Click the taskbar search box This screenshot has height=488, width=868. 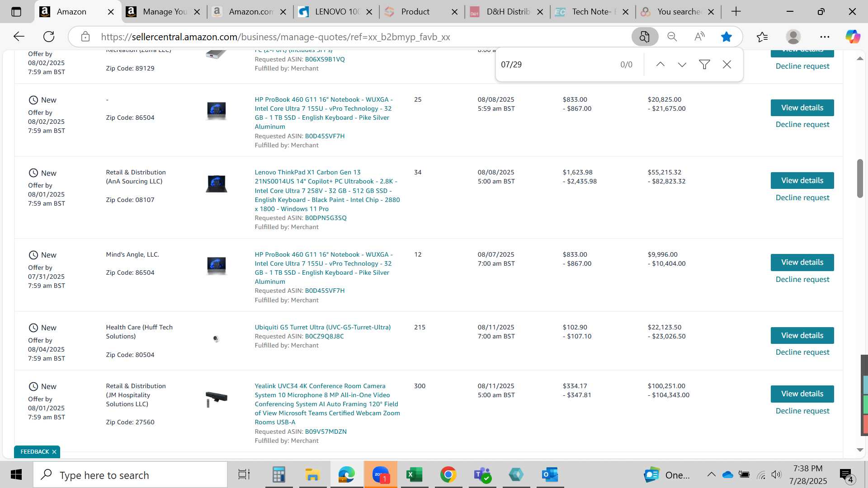130,475
